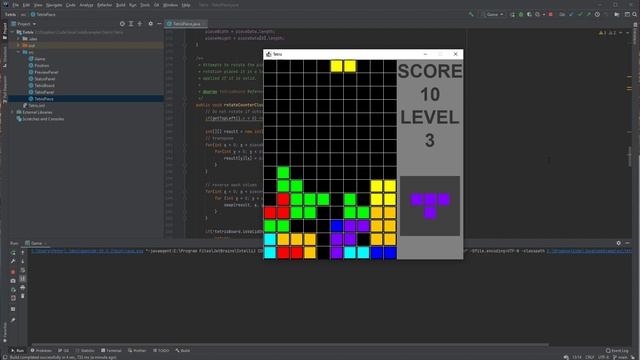Click the Debug bug icon in toolbar
The image size is (640, 360).
pos(521,14)
